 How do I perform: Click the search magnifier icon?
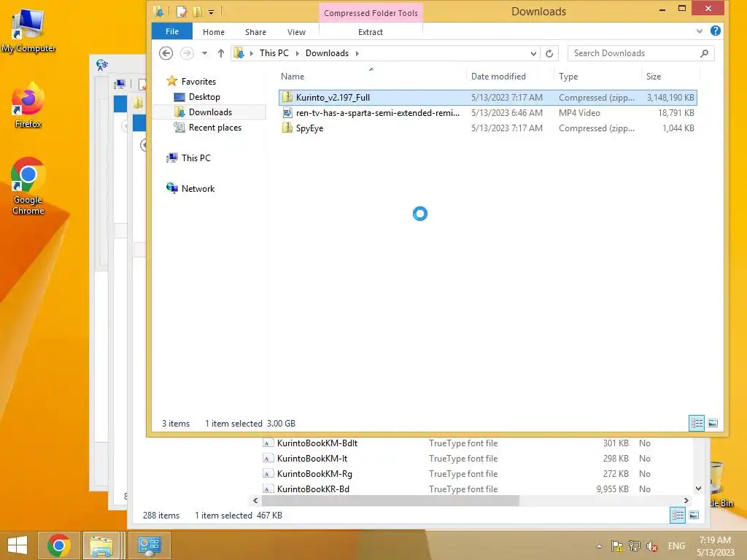click(705, 53)
